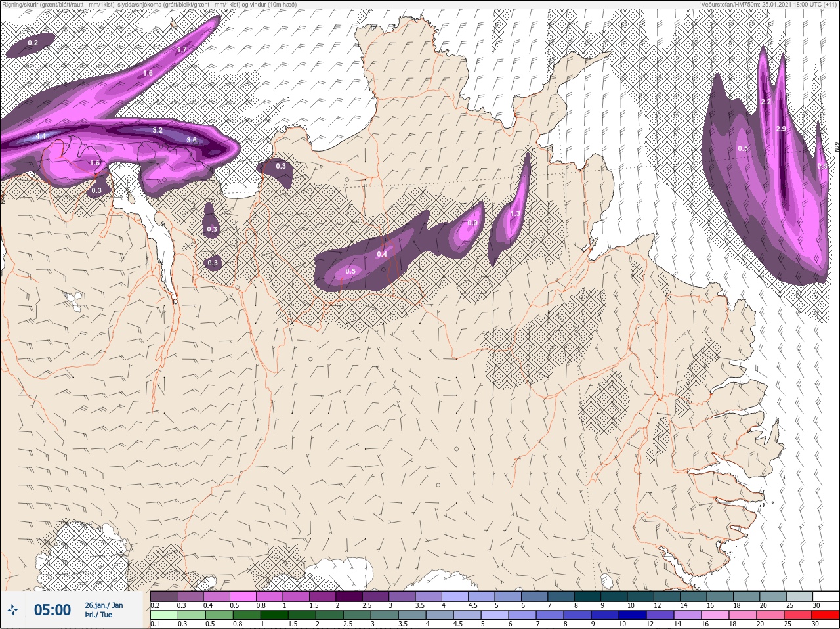
Task: Click the 2.2 precipitation value on the map
Action: (x=766, y=102)
